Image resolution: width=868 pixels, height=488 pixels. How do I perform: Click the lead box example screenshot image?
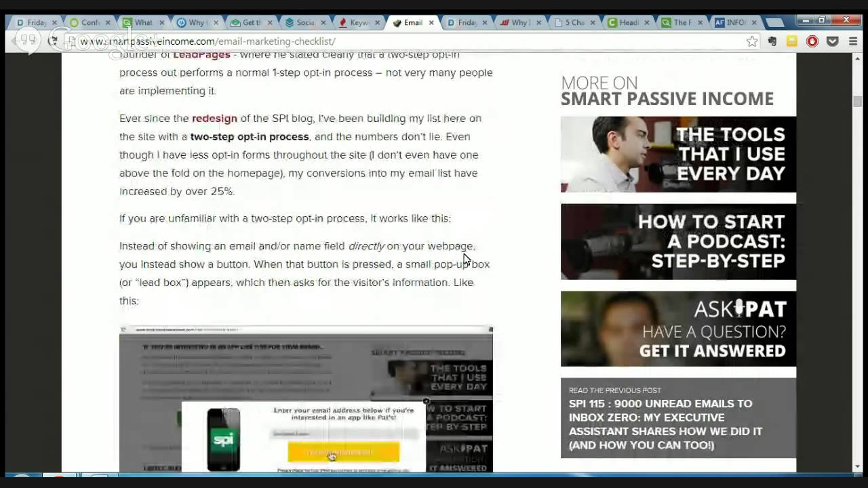pos(306,399)
